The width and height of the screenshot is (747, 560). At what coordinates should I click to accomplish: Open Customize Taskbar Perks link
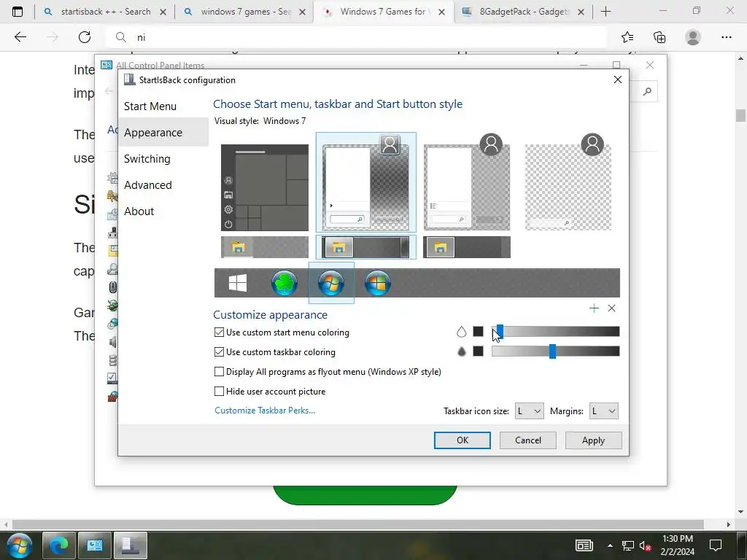coord(265,411)
